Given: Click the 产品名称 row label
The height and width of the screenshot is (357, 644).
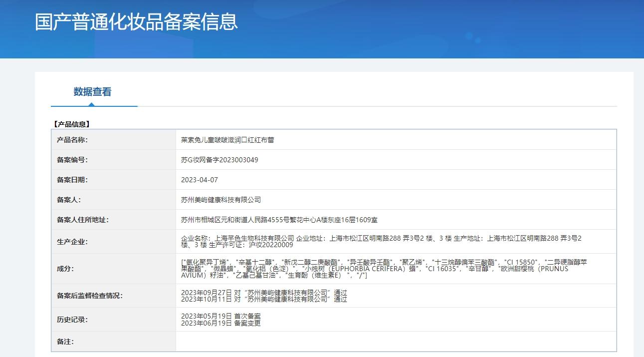Looking at the screenshot, I should [x=72, y=140].
